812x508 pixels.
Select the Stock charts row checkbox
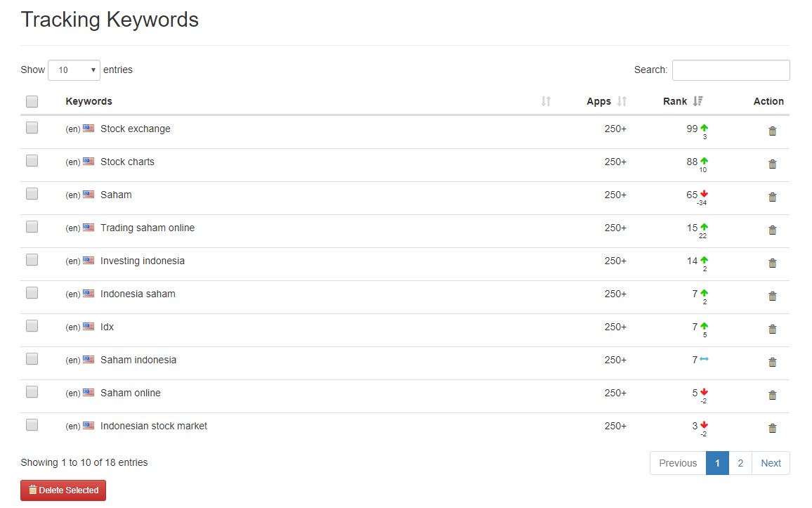(x=32, y=160)
